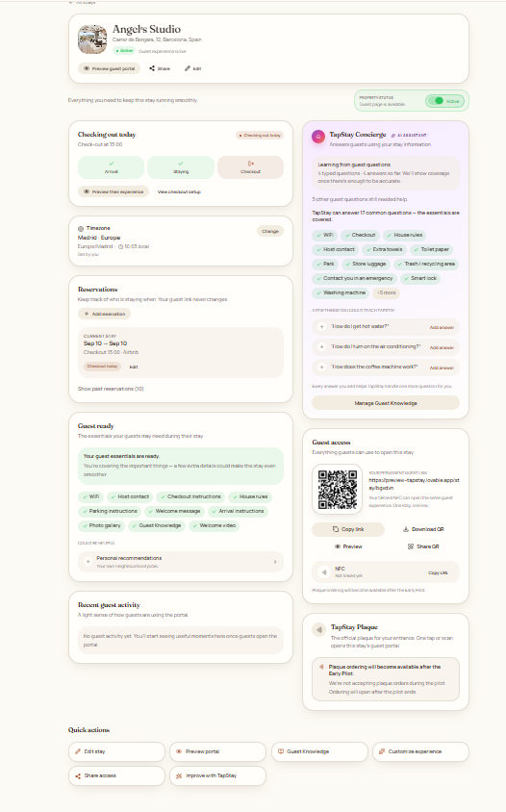506x812 pixels.
Task: Click the Improve with TapStay quick action
Action: (x=217, y=775)
